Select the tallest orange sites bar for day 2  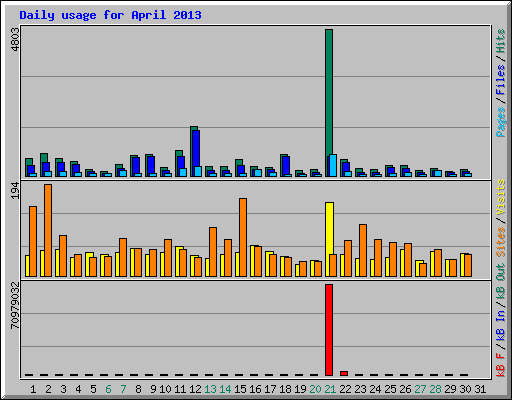coord(48,230)
